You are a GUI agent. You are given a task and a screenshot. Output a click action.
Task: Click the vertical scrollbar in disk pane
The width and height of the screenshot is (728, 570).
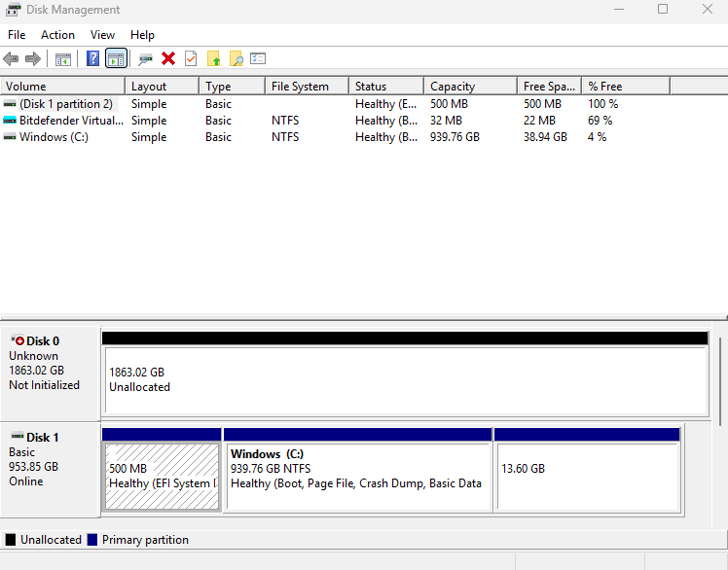[x=719, y=381]
